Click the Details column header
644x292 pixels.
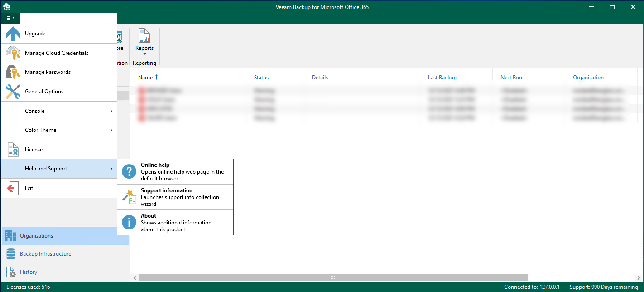(x=320, y=78)
